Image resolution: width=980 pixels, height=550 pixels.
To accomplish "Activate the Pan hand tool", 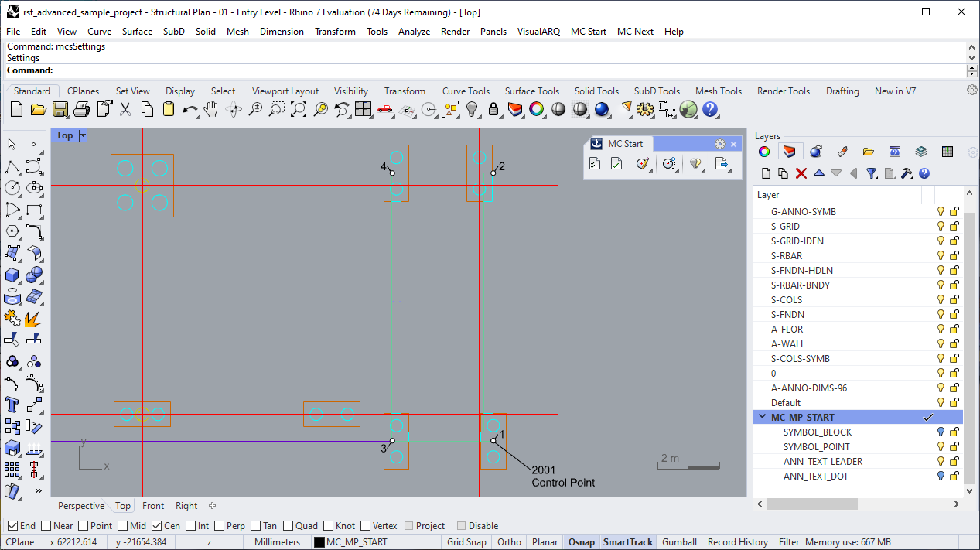I will (211, 110).
